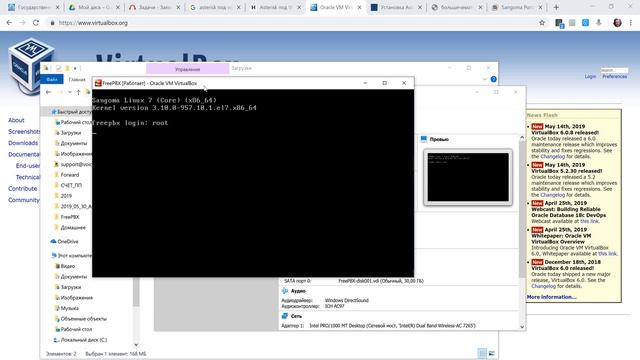Click inside the FreePBX VM console screen
The image size is (640, 360).
click(253, 183)
